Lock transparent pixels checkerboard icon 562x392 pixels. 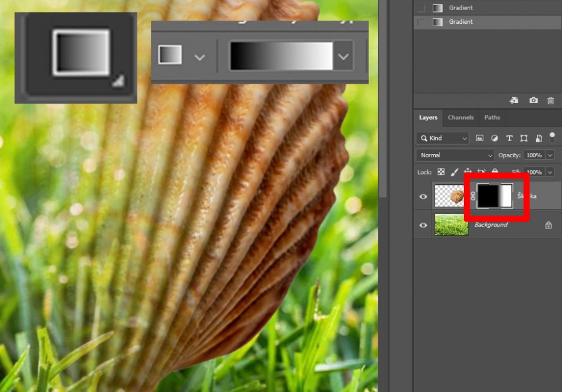pyautogui.click(x=441, y=172)
